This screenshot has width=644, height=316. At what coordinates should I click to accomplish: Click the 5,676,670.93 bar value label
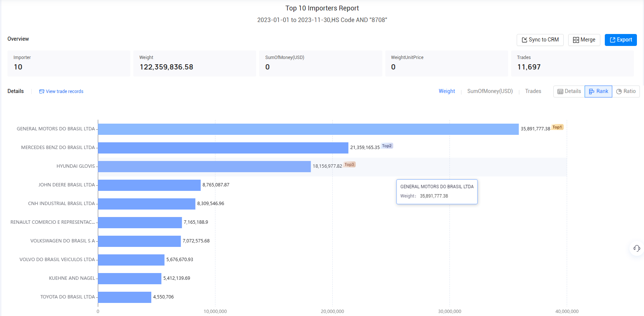click(180, 260)
